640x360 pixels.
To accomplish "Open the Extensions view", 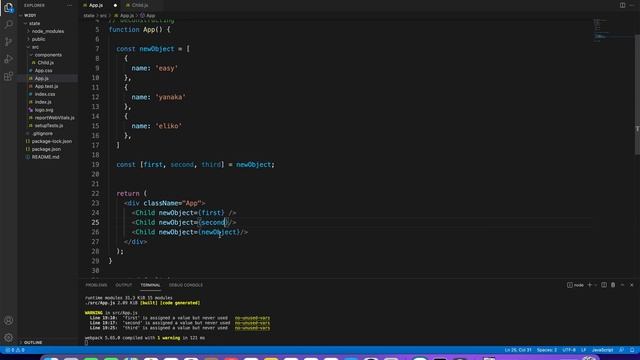I will pos(8,76).
